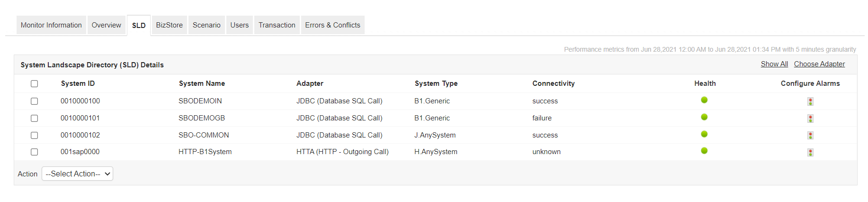
Task: Open the Scenario tab
Action: tap(206, 25)
